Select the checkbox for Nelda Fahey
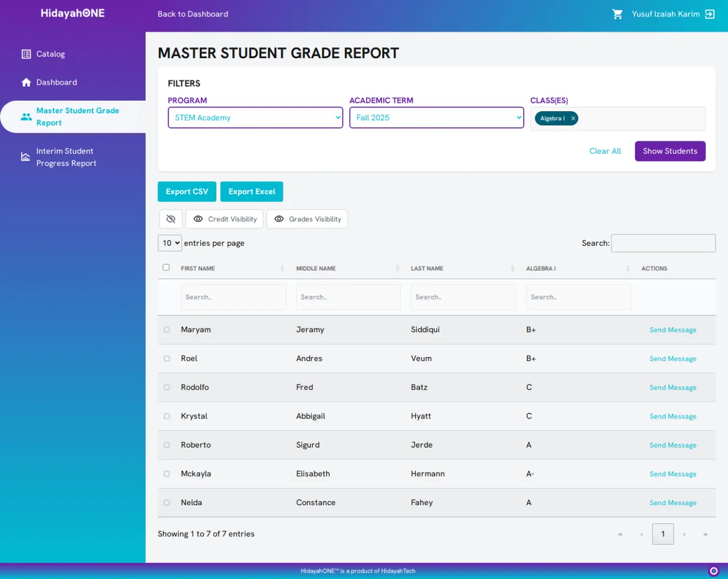The height and width of the screenshot is (579, 728). click(167, 503)
